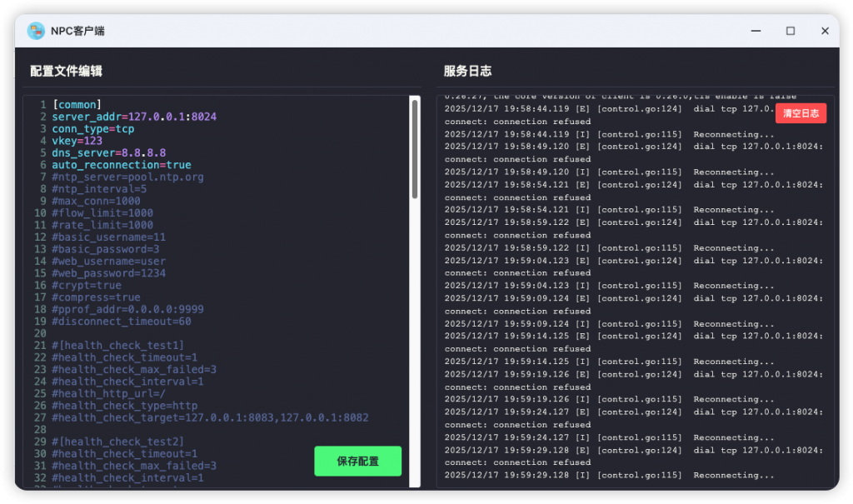This screenshot has height=504, width=853.
Task: Click the 服务日志 panel heading
Action: point(467,72)
